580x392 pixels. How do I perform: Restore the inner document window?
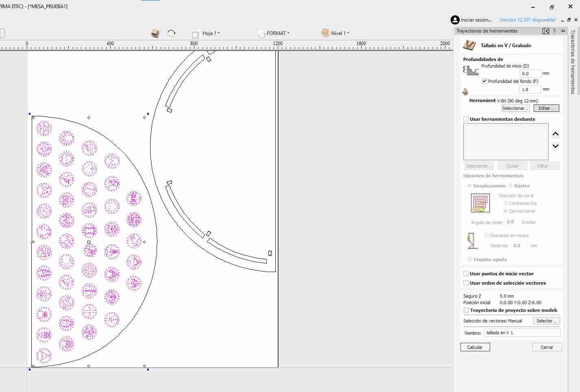click(569, 20)
